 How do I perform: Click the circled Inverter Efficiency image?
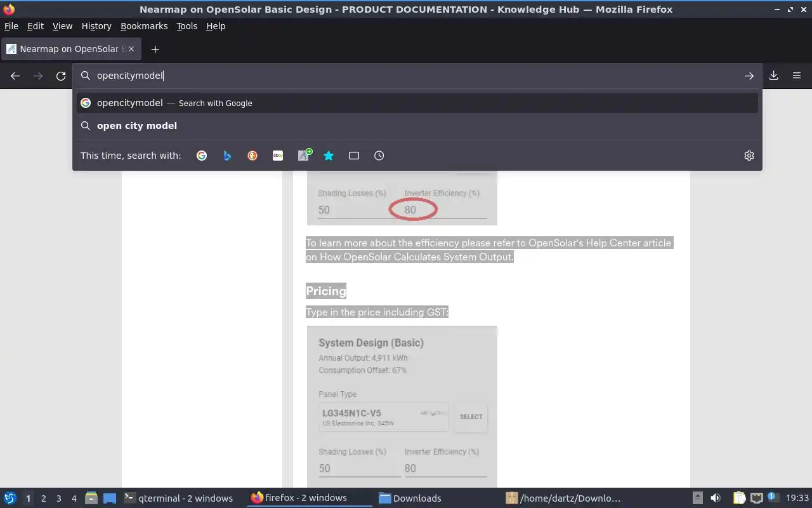tap(402, 198)
